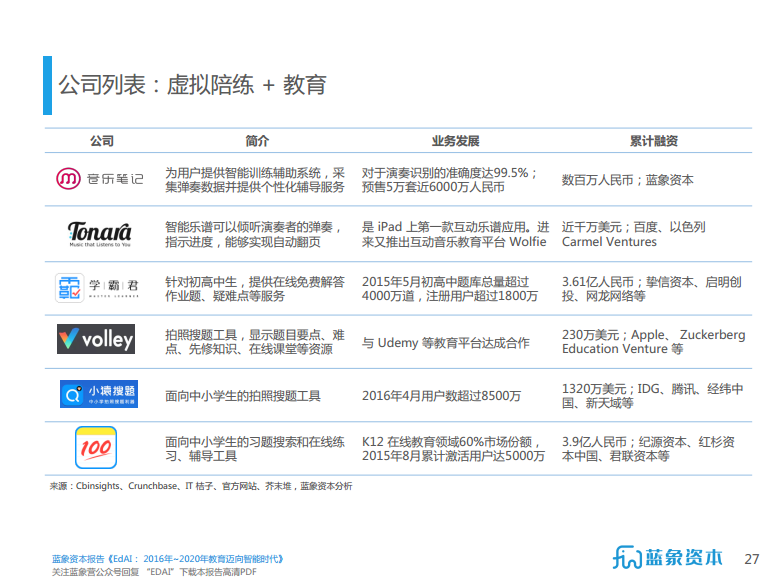Select 面向中小学生的拍照搜题工具 text
This screenshot has height=581, width=775.
click(x=243, y=396)
